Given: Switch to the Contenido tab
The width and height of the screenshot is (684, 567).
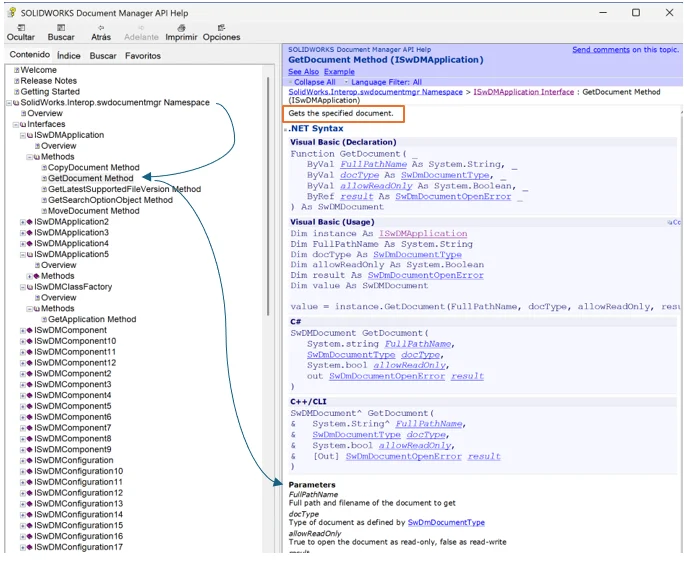Looking at the screenshot, I should (x=30, y=55).
